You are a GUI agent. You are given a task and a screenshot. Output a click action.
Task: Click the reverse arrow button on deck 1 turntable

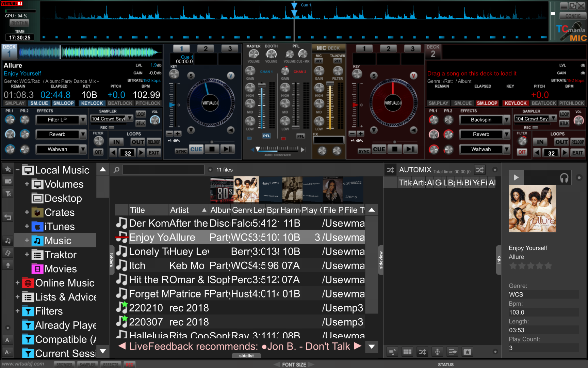231,130
